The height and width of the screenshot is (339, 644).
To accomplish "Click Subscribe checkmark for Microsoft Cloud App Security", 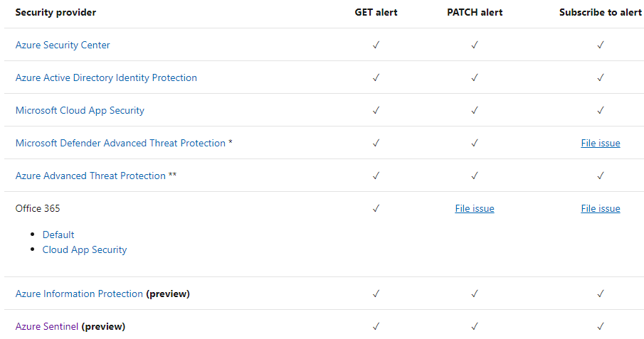I will [600, 110].
